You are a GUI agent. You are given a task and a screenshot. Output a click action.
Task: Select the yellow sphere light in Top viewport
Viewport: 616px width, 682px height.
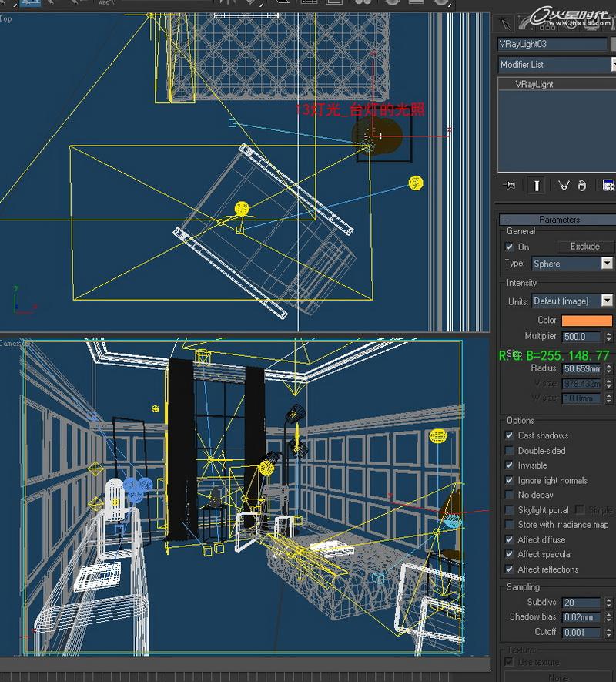416,183
